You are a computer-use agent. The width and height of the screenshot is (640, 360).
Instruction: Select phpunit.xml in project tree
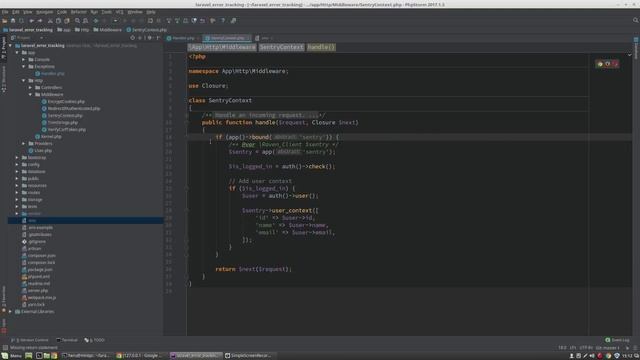pos(36,276)
